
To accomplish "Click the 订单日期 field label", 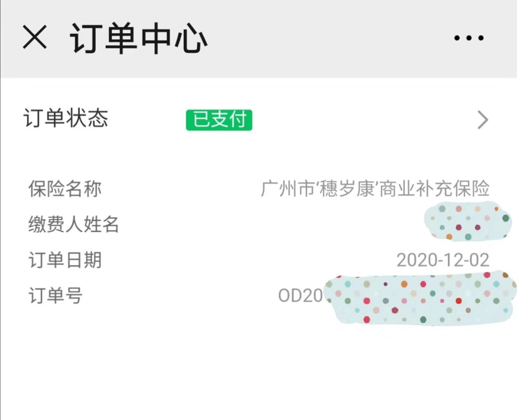I will (x=65, y=260).
